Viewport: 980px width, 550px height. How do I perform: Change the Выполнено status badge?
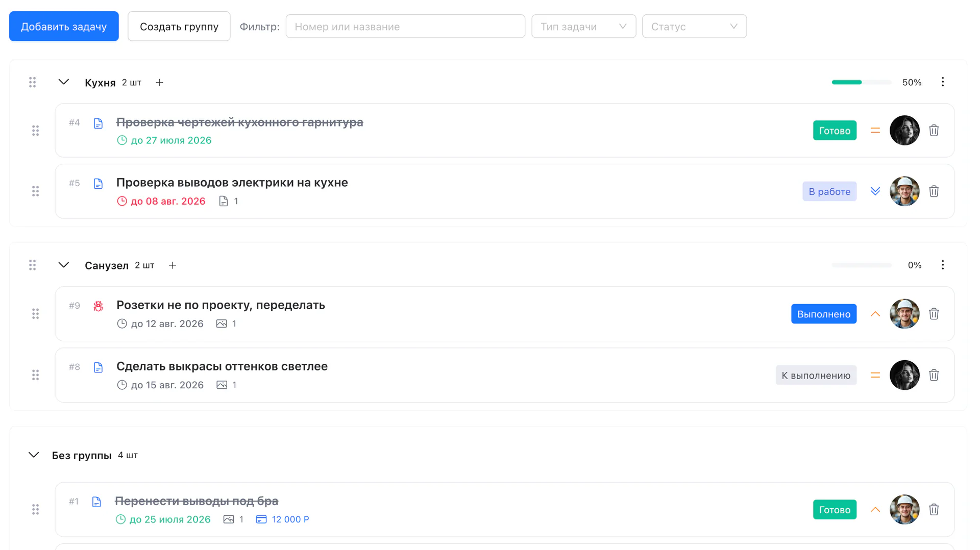[x=824, y=314]
